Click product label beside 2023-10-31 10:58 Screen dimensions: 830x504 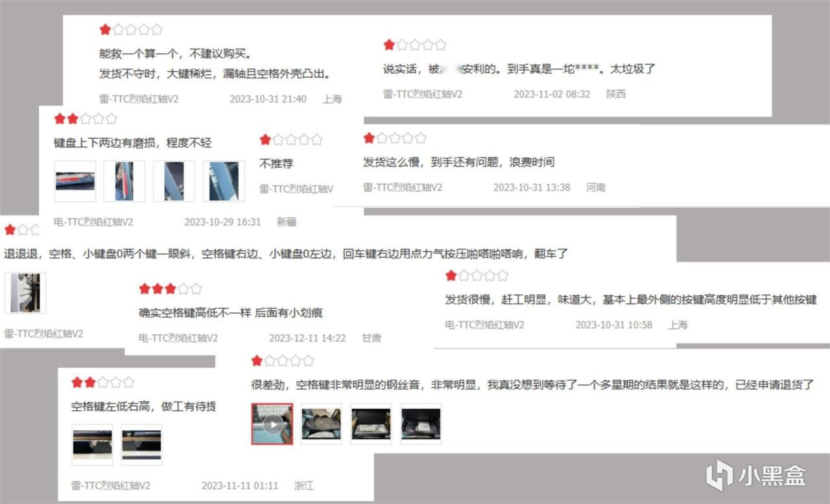484,325
